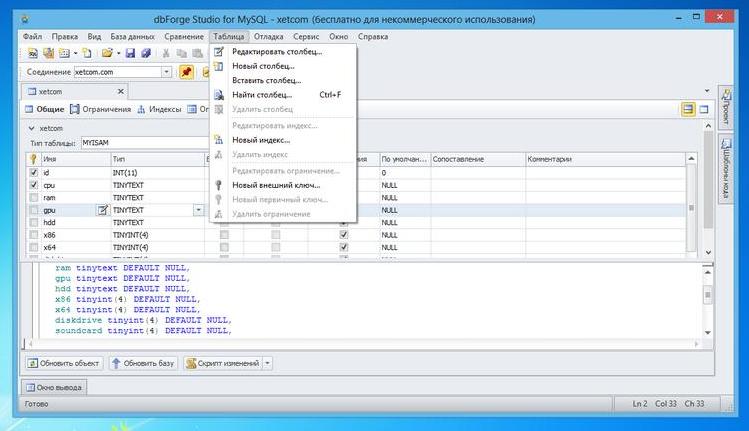
Task: Click the red pushpin connection icon
Action: 186,72
